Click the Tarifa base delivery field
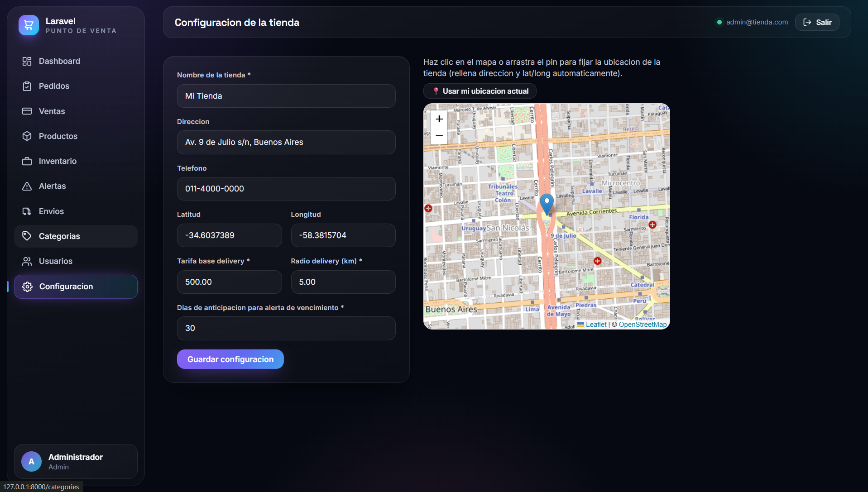 [x=229, y=282]
